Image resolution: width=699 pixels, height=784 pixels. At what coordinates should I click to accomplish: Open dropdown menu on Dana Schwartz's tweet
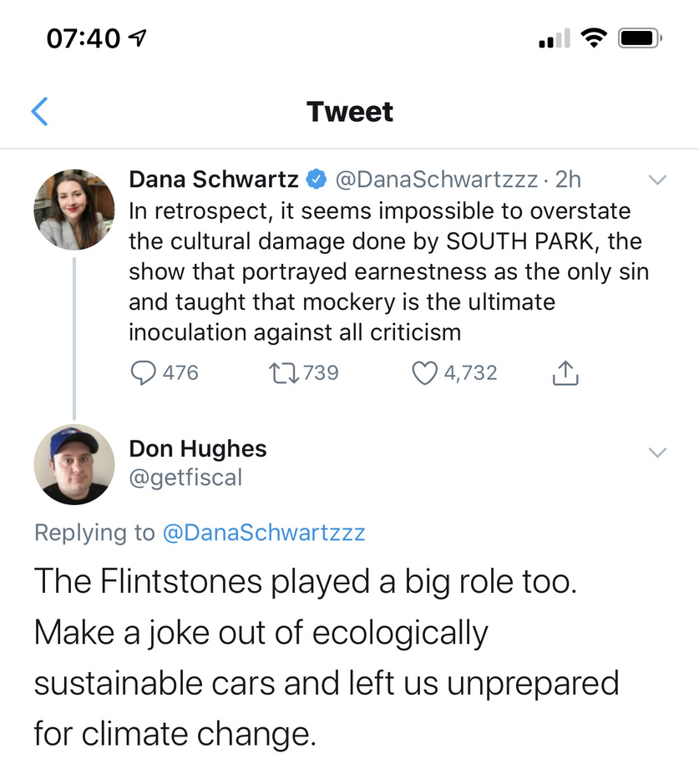(658, 180)
